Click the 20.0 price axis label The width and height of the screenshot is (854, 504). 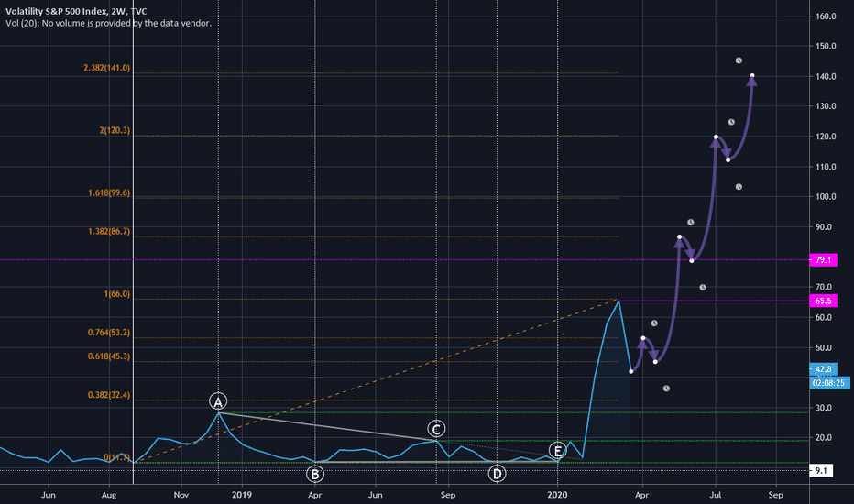pyautogui.click(x=824, y=437)
